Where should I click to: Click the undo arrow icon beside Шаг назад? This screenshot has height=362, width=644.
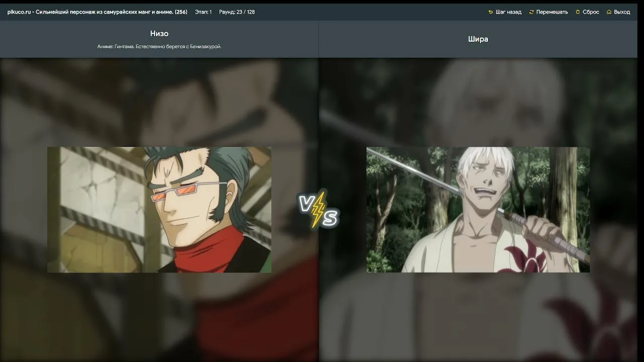(491, 12)
